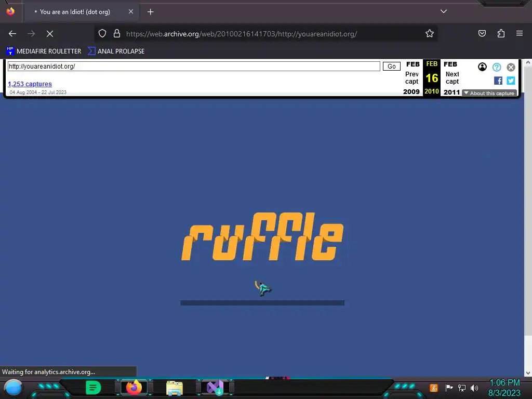Go to the next capture FEB 2011
The image size is (532, 399).
click(451, 78)
